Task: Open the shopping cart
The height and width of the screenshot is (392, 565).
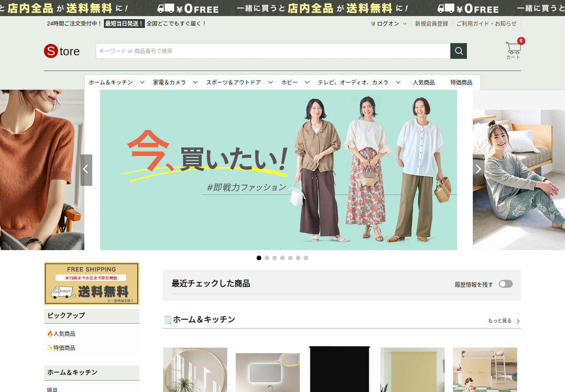Action: [514, 49]
